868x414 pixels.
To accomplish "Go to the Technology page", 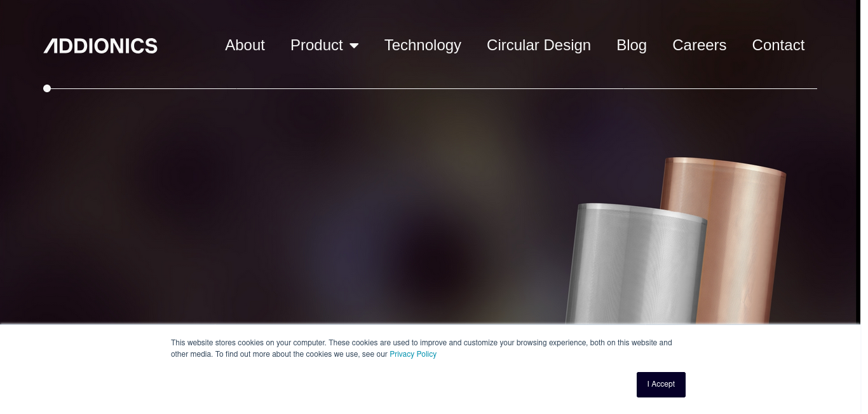I will pyautogui.click(x=423, y=45).
